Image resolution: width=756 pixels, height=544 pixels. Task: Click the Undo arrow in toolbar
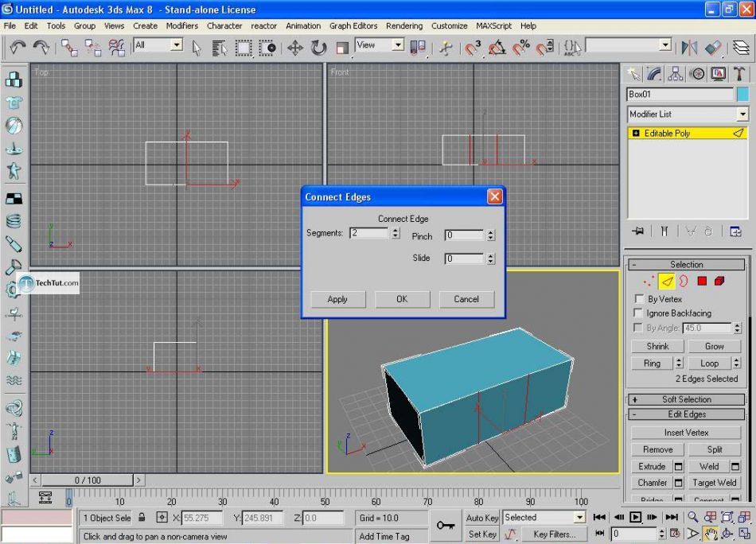[18, 47]
